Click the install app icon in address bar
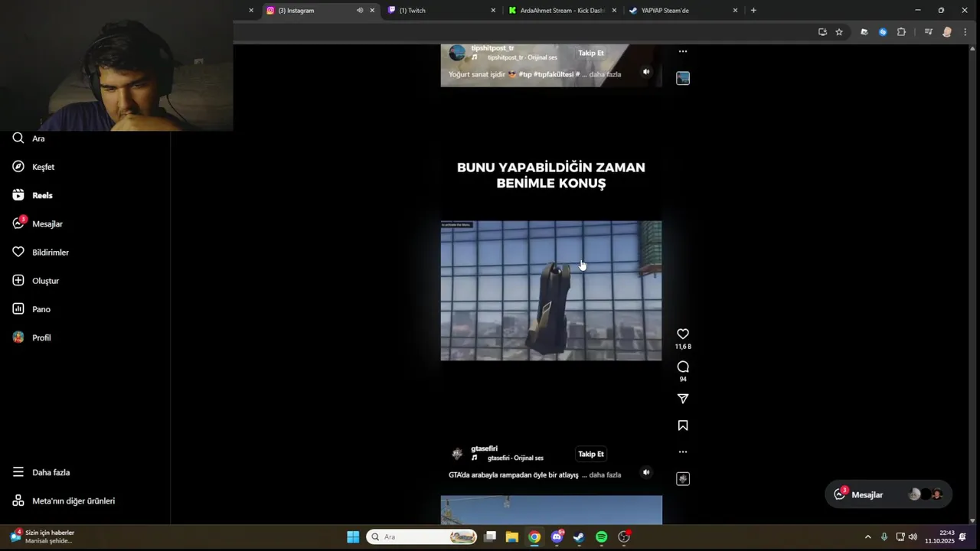Screen dimensions: 980x551 point(822,32)
